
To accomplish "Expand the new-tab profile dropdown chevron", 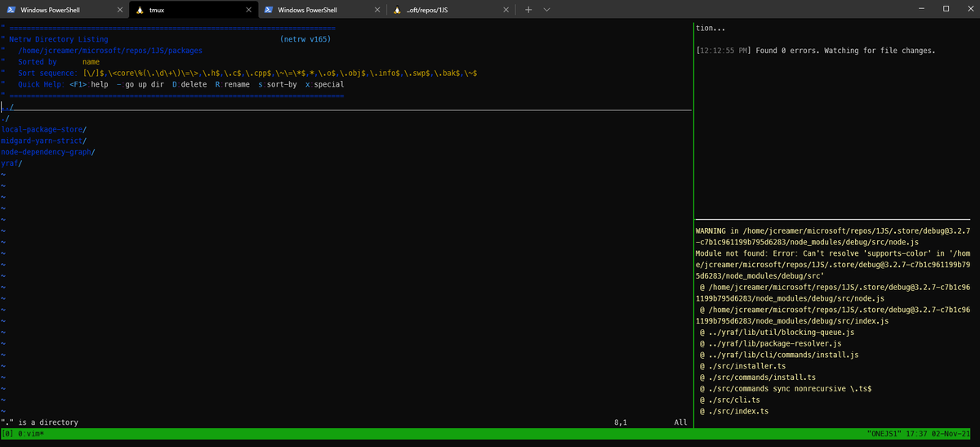I will [546, 10].
